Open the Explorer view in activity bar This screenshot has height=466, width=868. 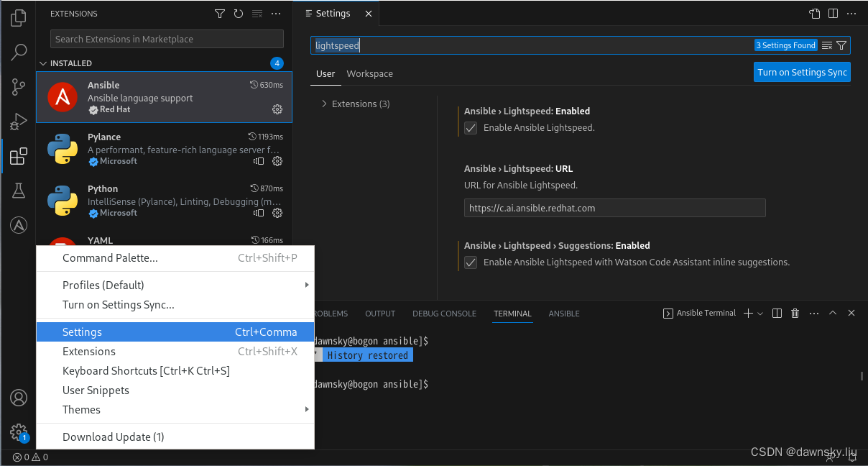pos(18,18)
